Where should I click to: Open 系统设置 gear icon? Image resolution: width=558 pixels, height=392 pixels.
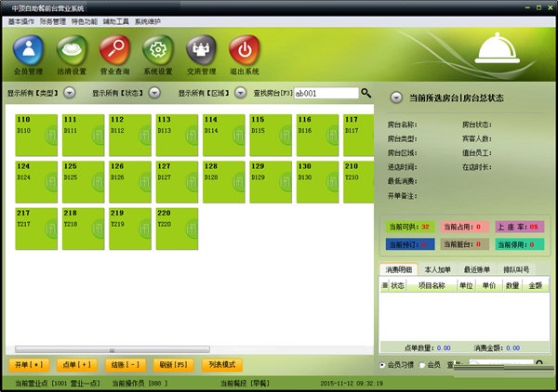(x=158, y=53)
